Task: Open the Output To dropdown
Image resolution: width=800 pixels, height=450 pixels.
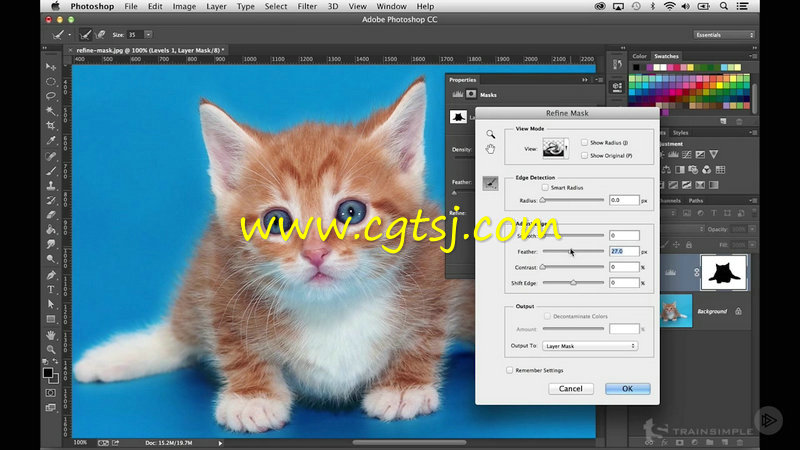Action: point(590,346)
